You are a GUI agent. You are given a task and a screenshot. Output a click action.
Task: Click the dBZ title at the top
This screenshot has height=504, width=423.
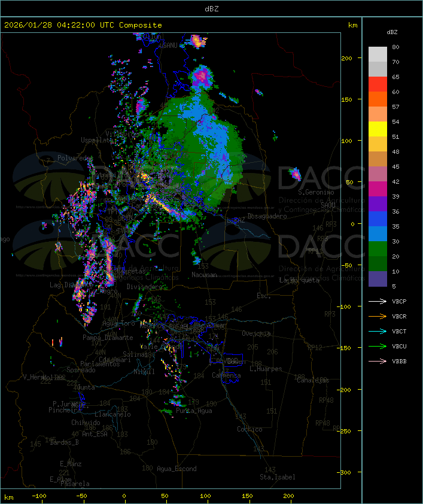(211, 8)
